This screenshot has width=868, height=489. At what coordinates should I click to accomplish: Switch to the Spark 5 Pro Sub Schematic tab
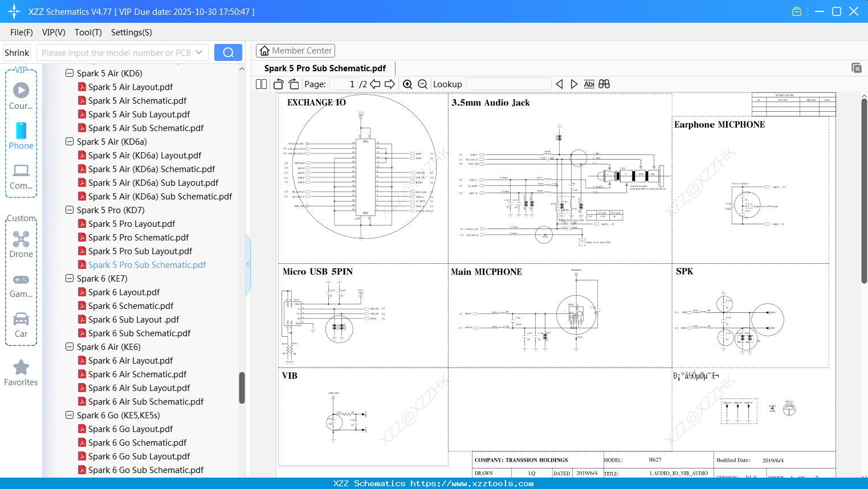point(325,68)
